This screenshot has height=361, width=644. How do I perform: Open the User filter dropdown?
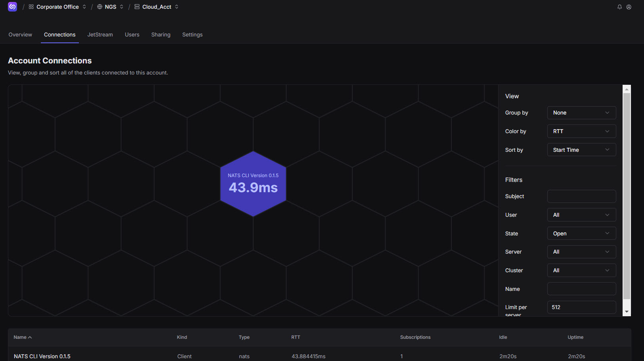pyautogui.click(x=581, y=215)
